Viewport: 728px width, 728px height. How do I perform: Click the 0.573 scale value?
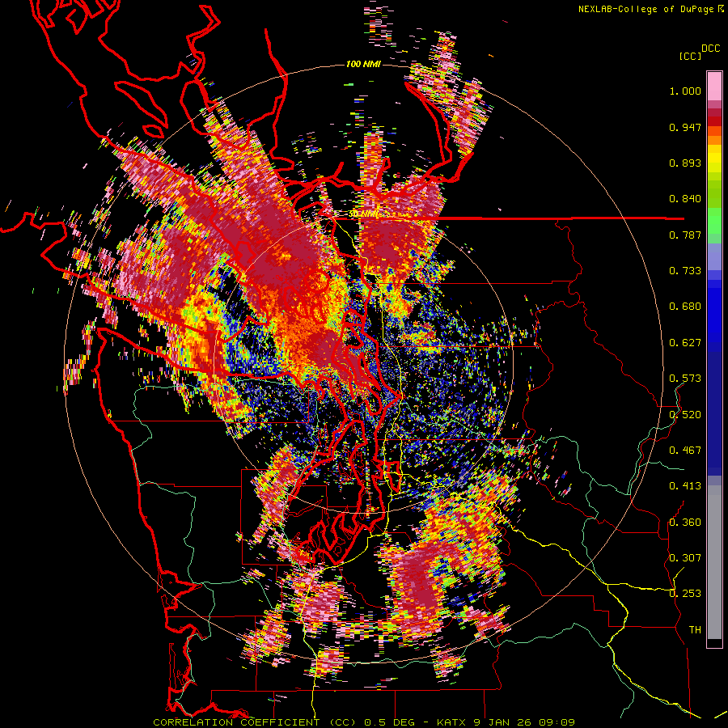coord(685,379)
